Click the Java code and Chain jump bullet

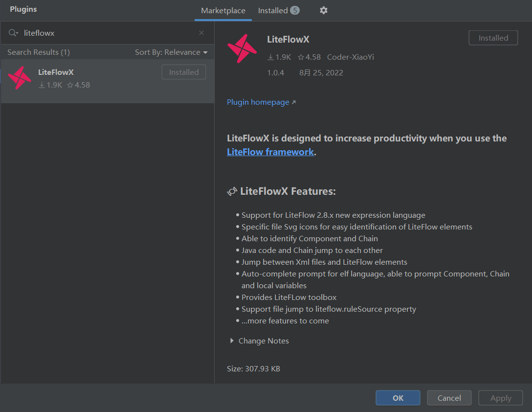click(x=312, y=251)
